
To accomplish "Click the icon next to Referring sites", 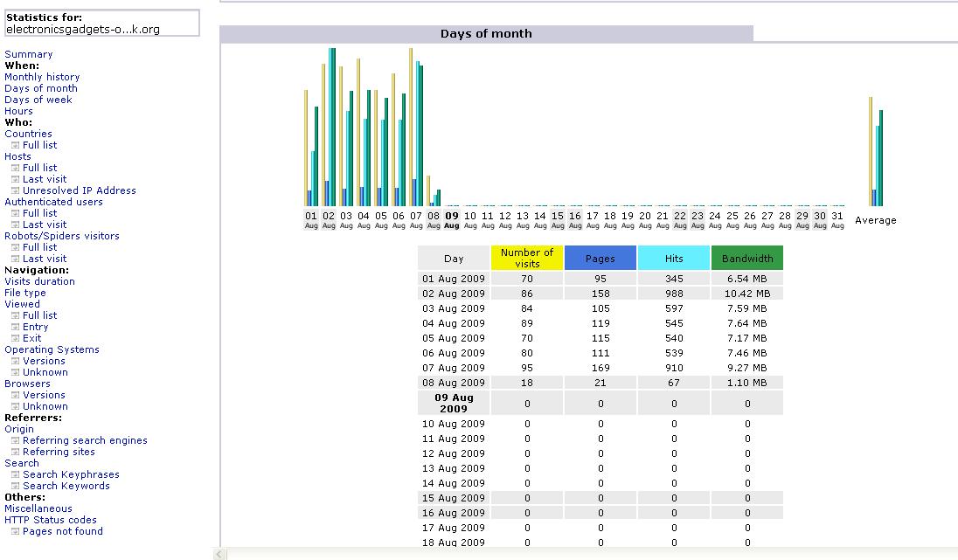I will click(x=15, y=452).
